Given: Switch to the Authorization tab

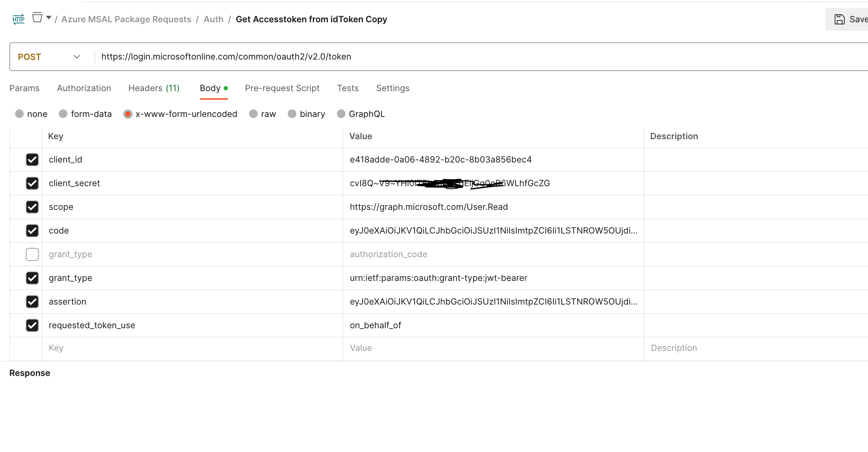Looking at the screenshot, I should (x=84, y=88).
